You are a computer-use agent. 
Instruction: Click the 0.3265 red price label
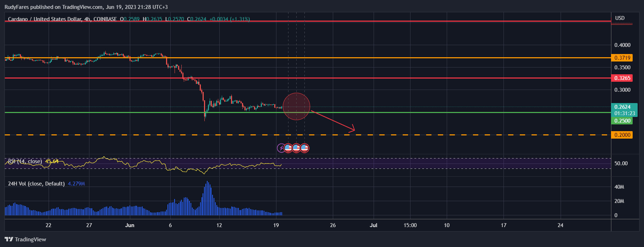(622, 78)
